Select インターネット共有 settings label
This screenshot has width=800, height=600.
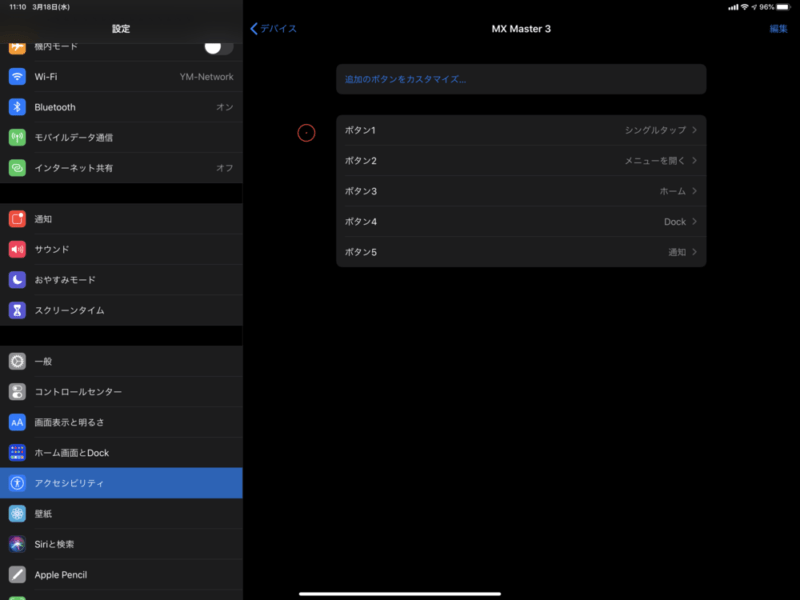coord(73,168)
